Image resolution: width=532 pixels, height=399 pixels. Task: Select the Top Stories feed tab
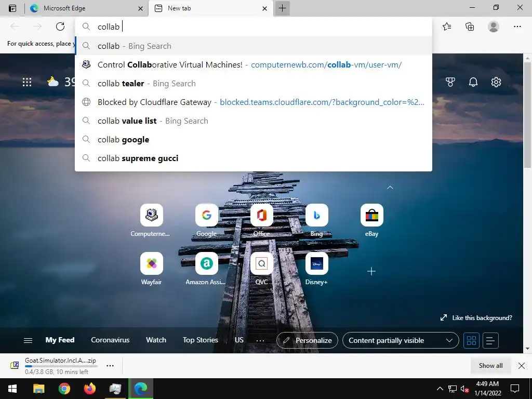[x=200, y=340]
